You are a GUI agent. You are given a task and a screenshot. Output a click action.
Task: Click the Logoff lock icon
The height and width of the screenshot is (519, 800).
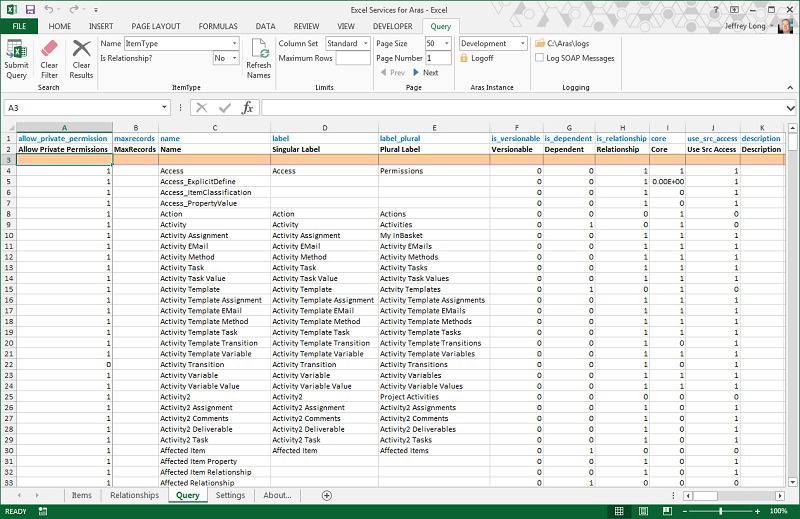(464, 58)
